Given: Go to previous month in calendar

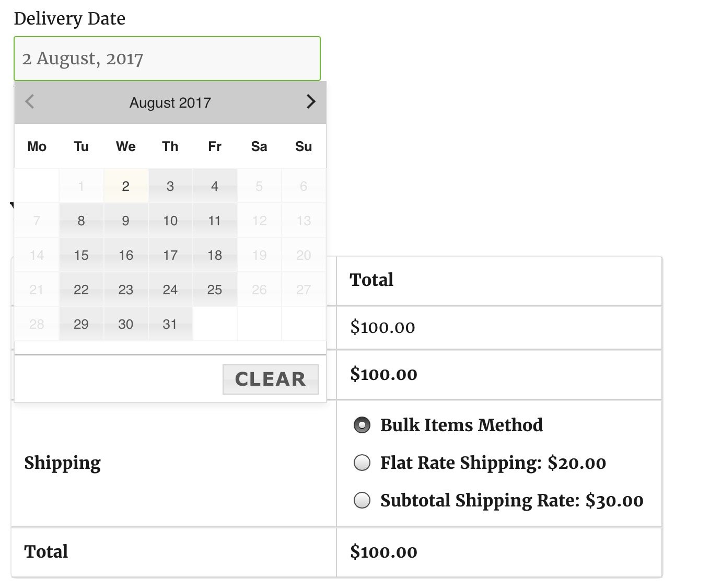Looking at the screenshot, I should [30, 101].
